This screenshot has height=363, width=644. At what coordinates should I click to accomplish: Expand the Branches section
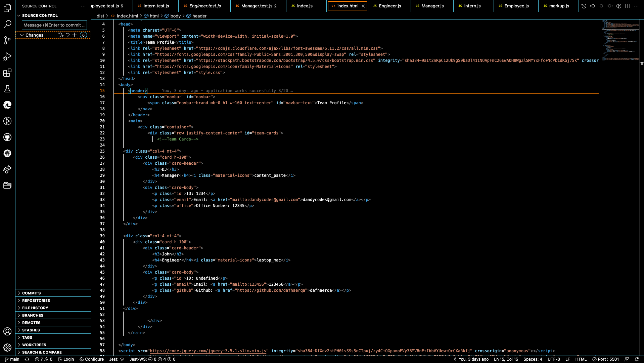[x=32, y=315]
